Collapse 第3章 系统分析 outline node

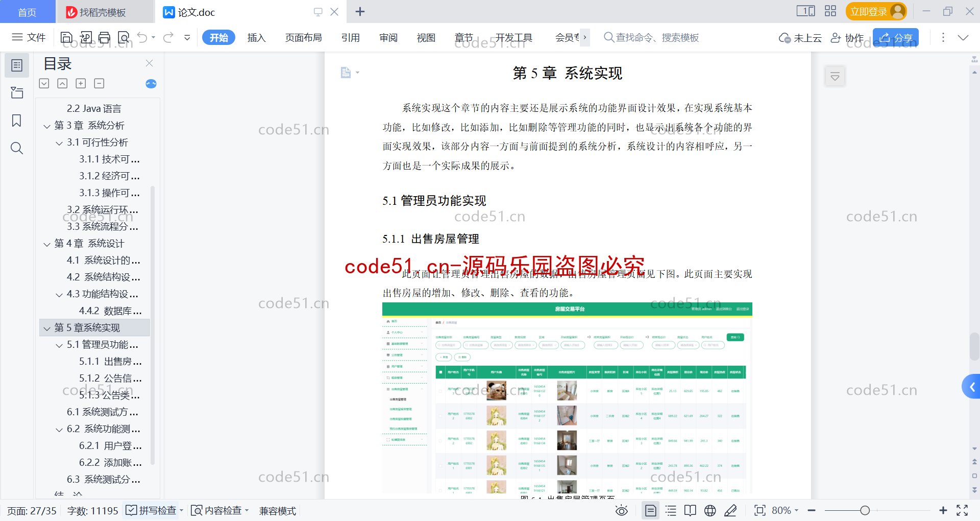tap(47, 126)
